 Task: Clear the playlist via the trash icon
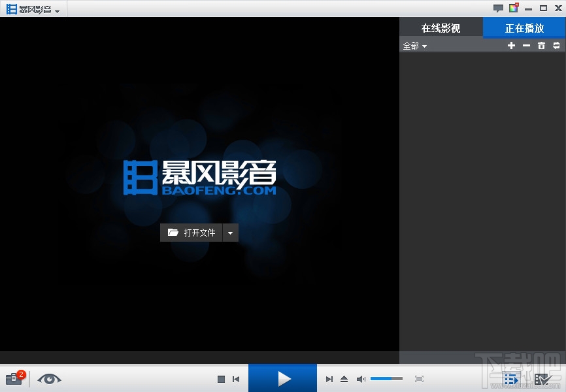point(541,46)
